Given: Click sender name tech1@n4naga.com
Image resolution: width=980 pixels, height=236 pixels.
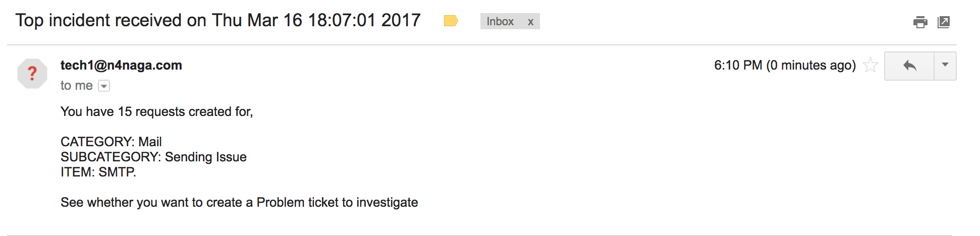Looking at the screenshot, I should point(121,66).
